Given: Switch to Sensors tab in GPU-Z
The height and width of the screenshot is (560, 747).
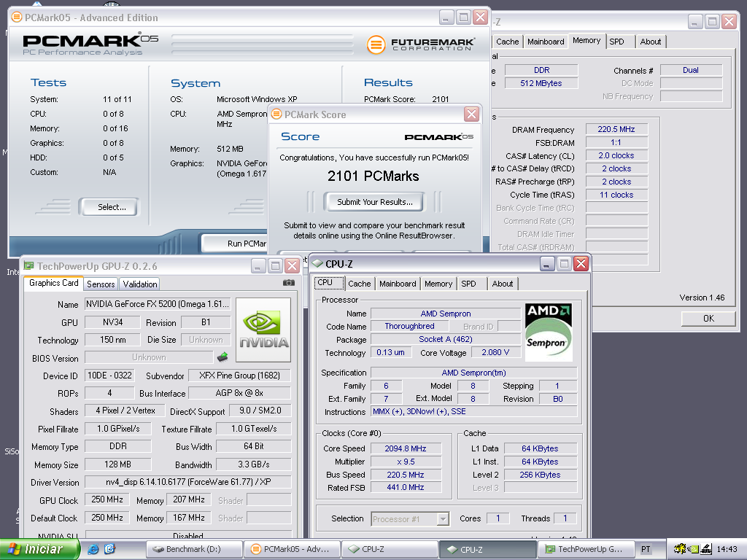Looking at the screenshot, I should (x=101, y=284).
